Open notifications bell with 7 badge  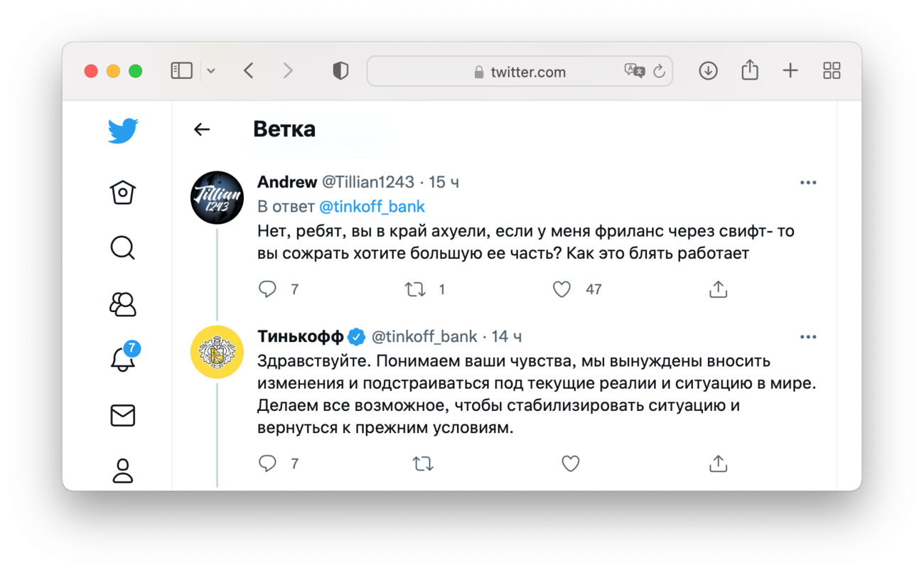(123, 359)
